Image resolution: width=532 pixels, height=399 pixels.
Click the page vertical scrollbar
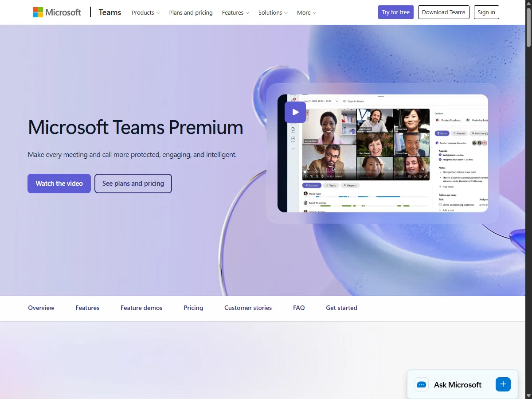pos(528,199)
